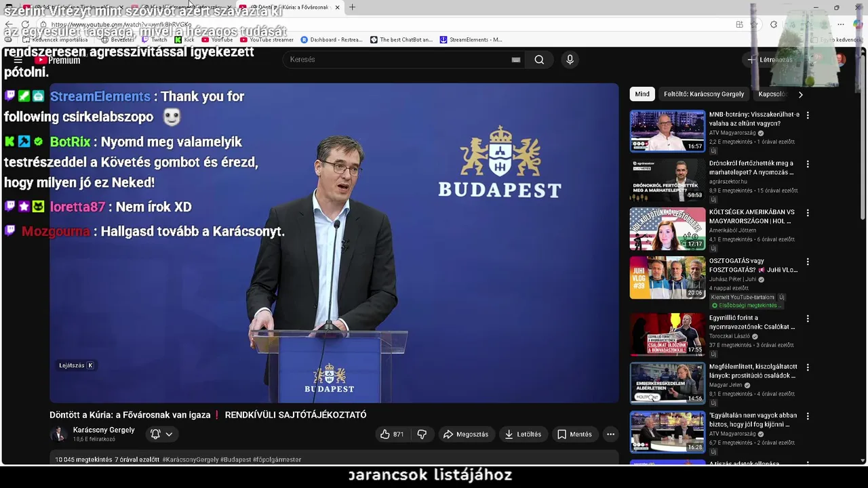Open the on-screen keyboard icon in the search box
The height and width of the screenshot is (488, 868).
coord(516,60)
